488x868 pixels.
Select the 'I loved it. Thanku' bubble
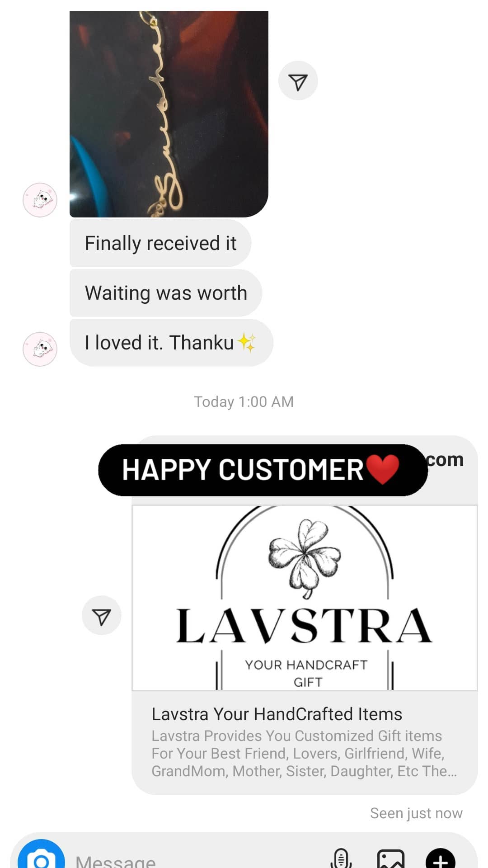pyautogui.click(x=171, y=343)
